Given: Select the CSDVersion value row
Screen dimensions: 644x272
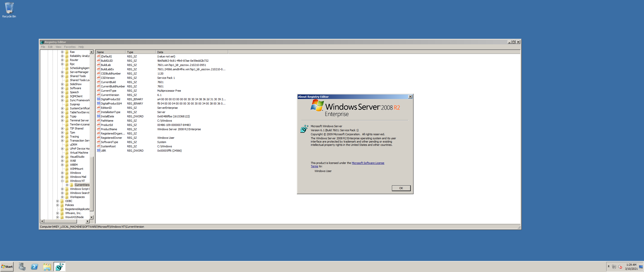Looking at the screenshot, I should click(162, 78).
